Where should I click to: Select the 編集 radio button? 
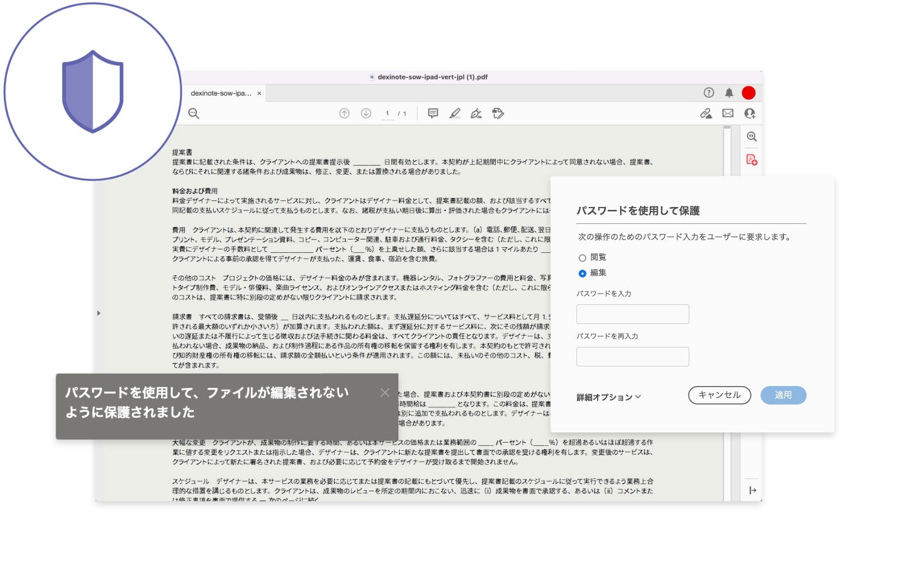(x=582, y=274)
